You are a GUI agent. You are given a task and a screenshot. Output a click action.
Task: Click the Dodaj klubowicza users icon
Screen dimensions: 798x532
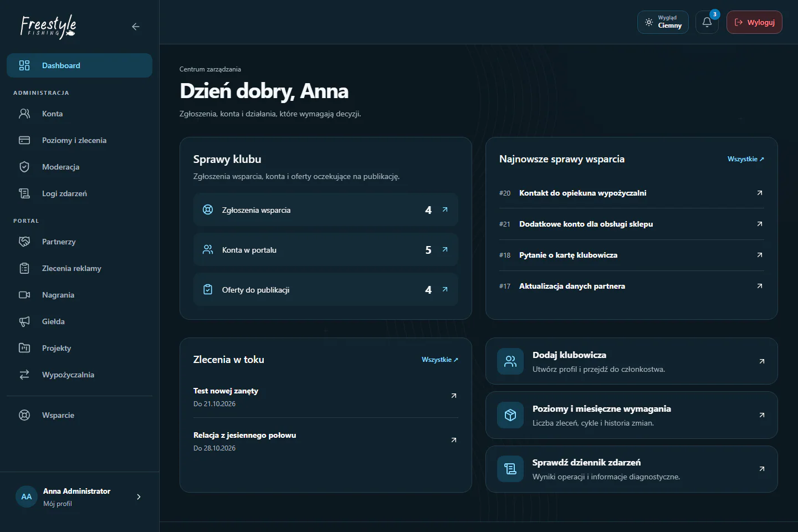click(x=510, y=361)
